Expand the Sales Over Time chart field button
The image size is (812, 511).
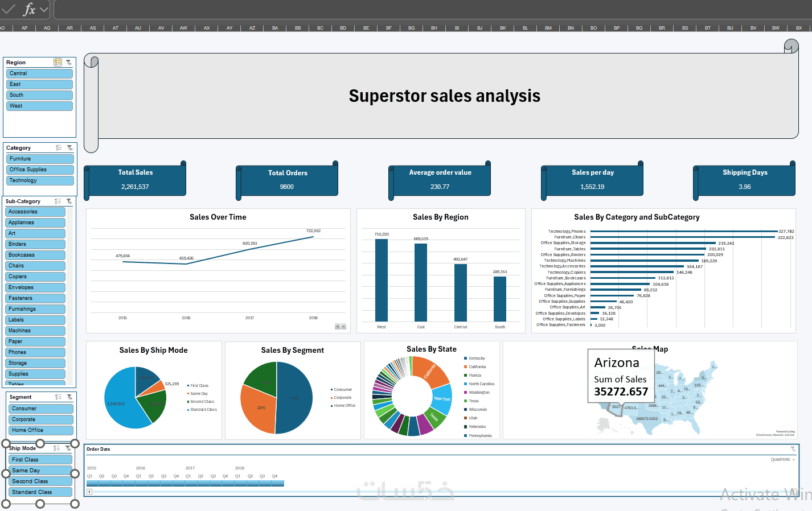coord(338,327)
